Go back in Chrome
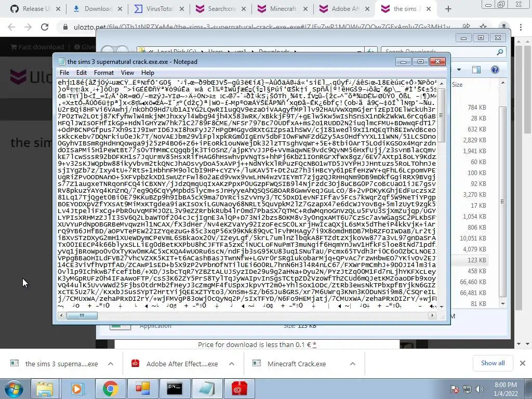This screenshot has width=532, height=399. point(11,27)
